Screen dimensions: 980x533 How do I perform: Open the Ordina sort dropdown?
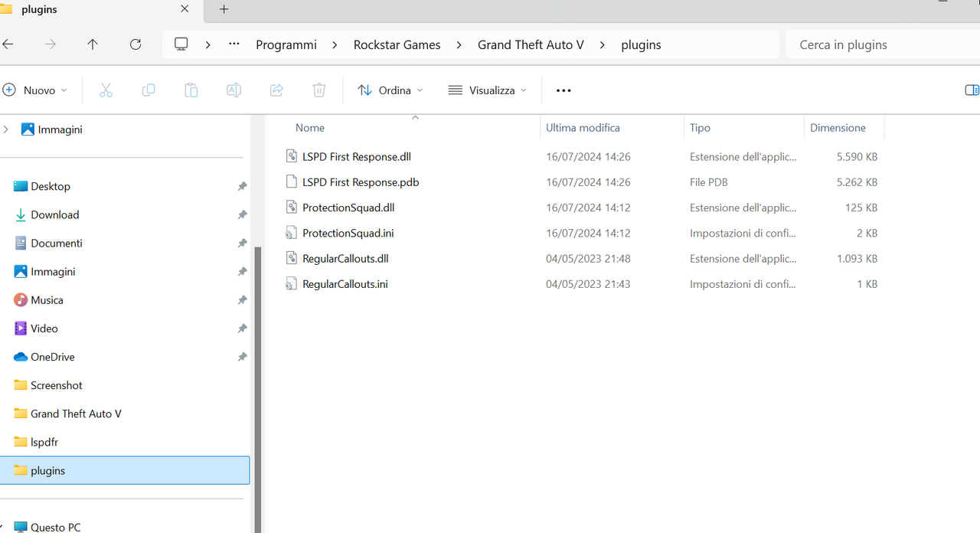click(390, 90)
